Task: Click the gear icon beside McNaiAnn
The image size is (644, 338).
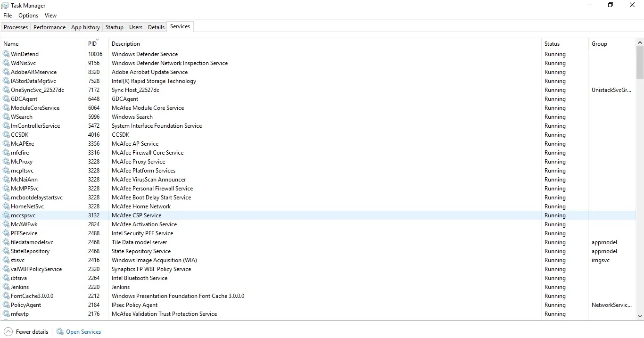Action: (x=6, y=179)
